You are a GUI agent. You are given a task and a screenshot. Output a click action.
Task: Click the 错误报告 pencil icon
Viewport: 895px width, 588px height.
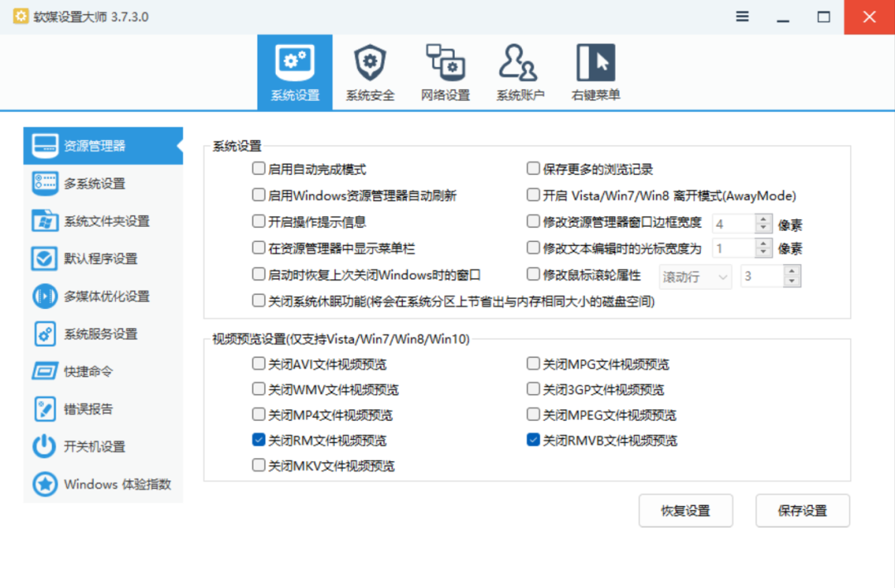click(x=45, y=409)
